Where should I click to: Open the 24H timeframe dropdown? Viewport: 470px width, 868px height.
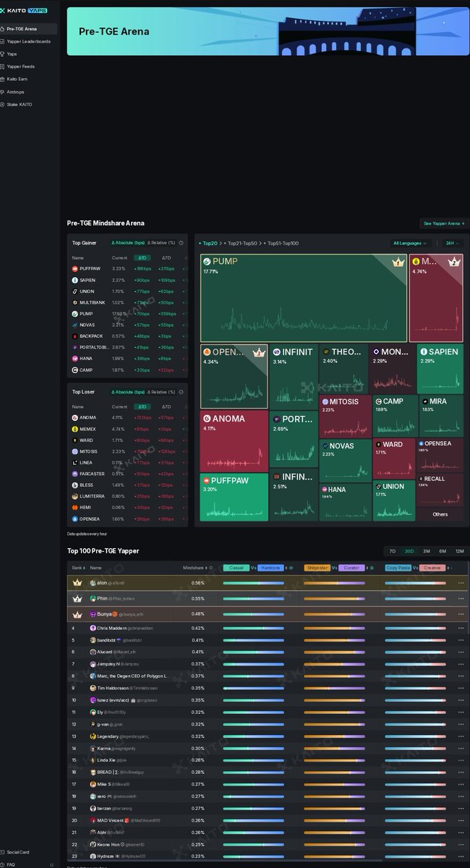coord(453,244)
